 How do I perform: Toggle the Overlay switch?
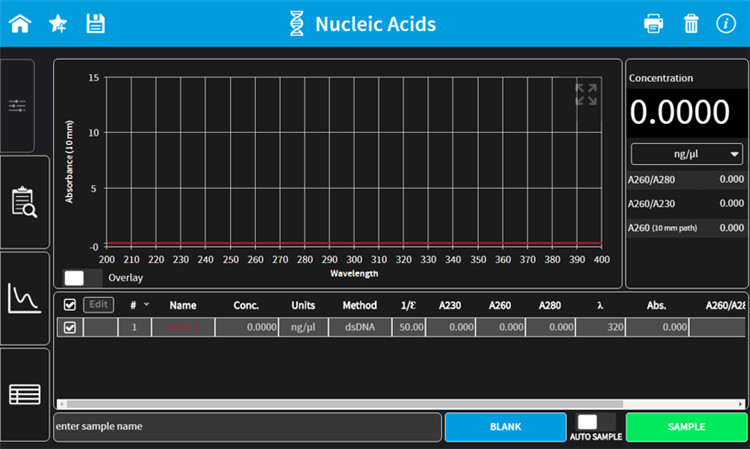coord(83,277)
